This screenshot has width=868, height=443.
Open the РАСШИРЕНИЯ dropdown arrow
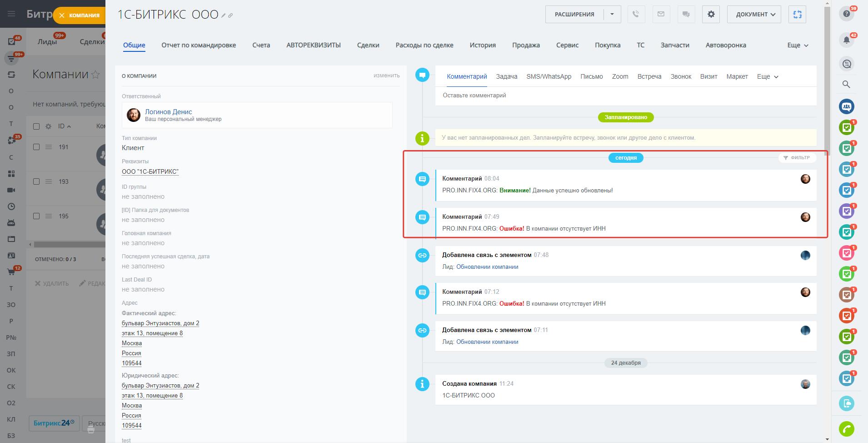point(612,14)
